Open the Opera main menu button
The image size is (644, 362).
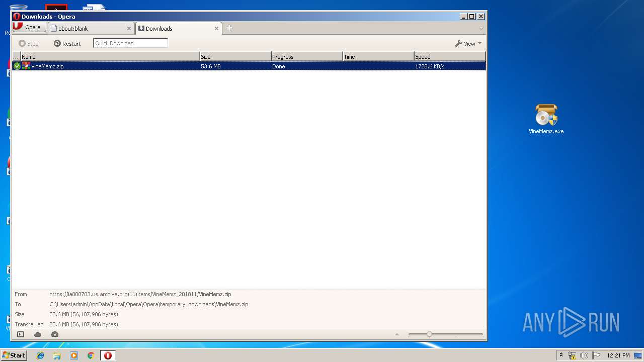click(x=30, y=27)
